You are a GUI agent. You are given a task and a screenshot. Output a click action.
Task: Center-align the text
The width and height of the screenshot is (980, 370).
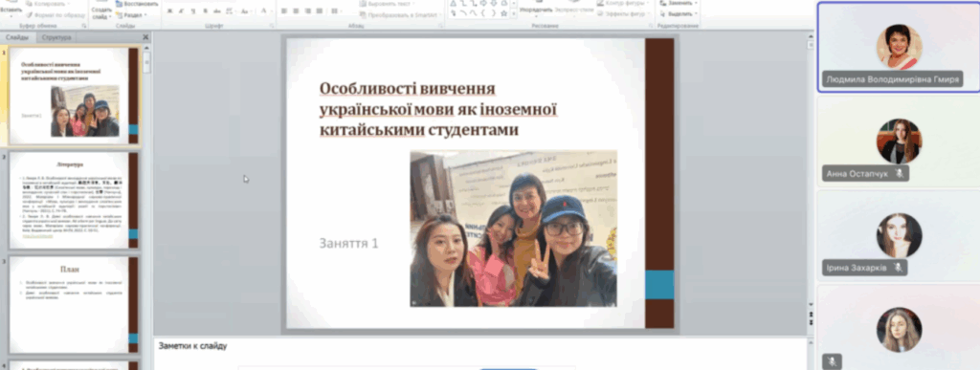(297, 11)
